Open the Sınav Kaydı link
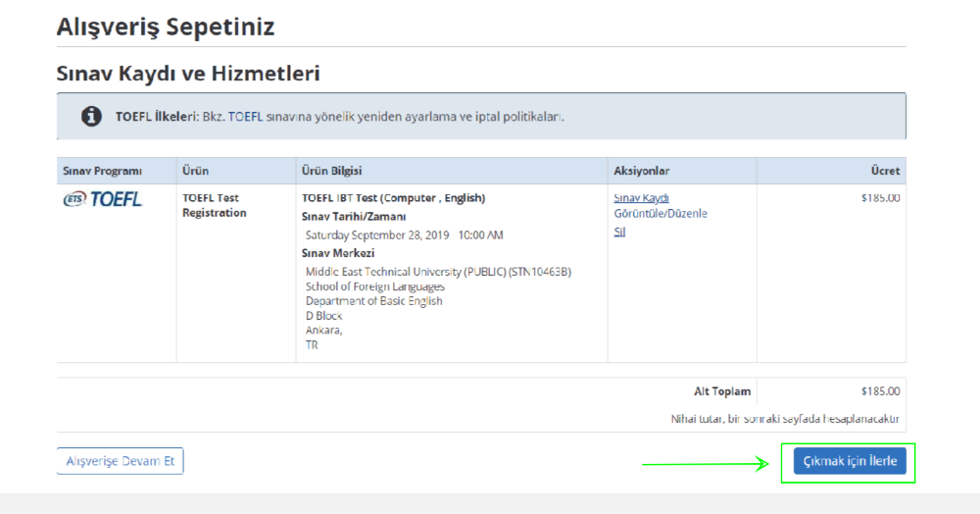980x514 pixels. click(641, 197)
